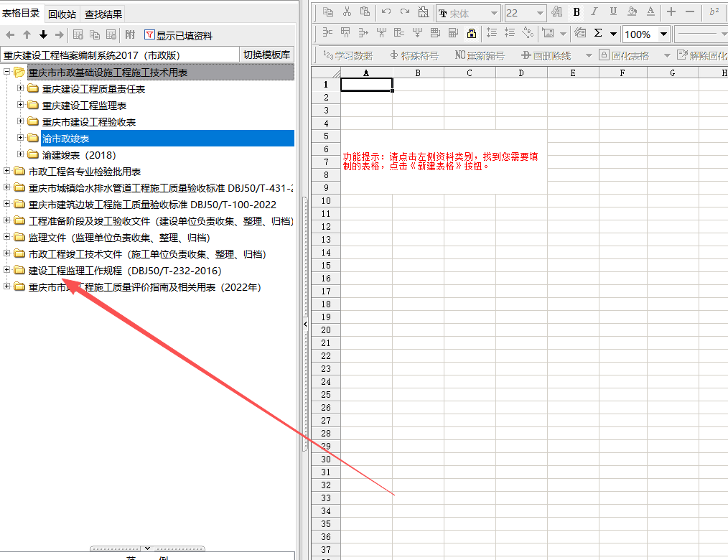This screenshot has width=728, height=560.
Task: Open the insert picture dropdown arrow
Action: point(563,34)
